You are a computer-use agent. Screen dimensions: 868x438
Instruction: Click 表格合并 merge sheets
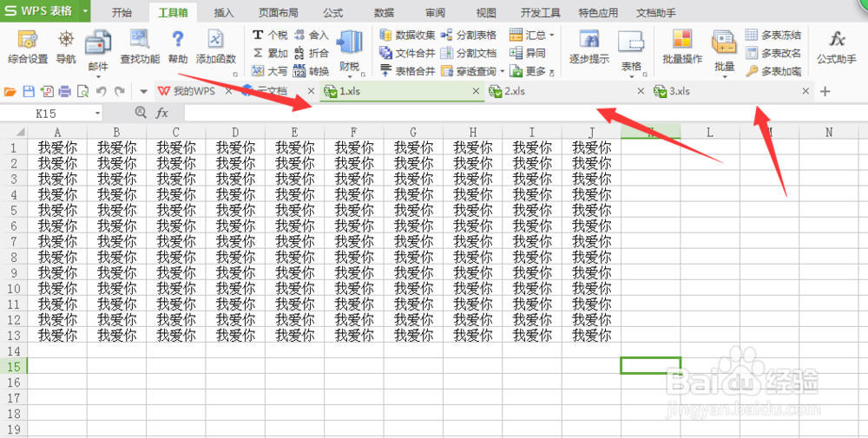point(407,71)
